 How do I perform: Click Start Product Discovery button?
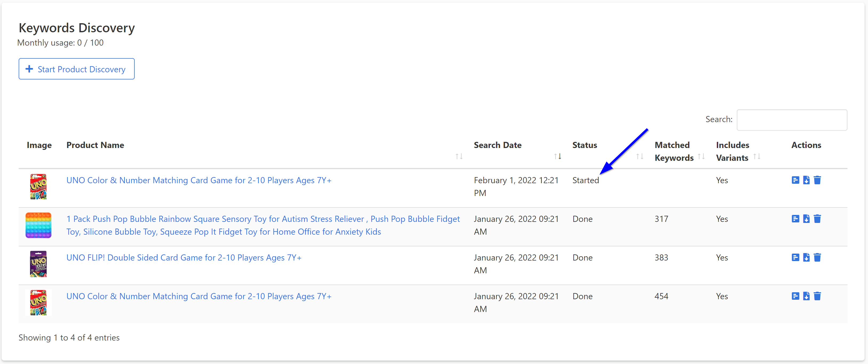[77, 69]
